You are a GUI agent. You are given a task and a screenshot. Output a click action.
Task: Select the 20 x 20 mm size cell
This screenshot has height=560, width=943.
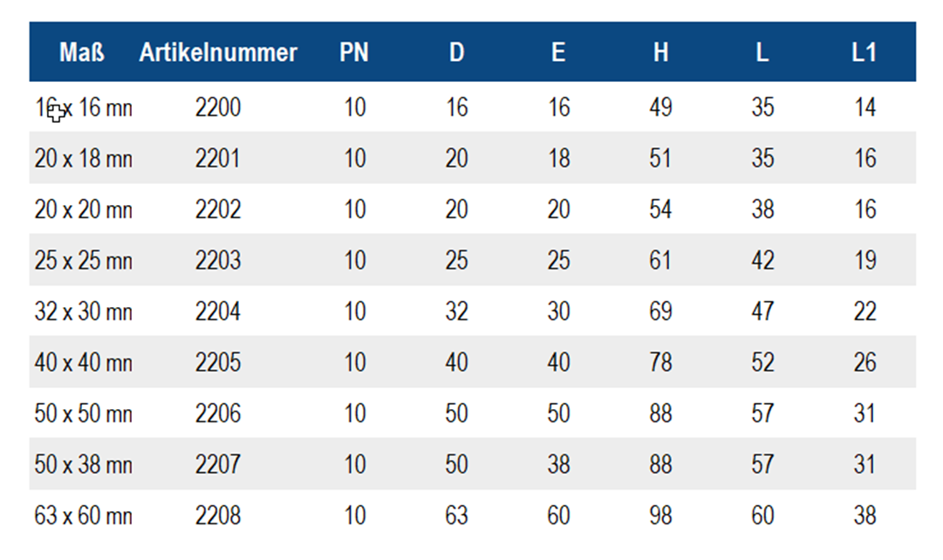[84, 209]
